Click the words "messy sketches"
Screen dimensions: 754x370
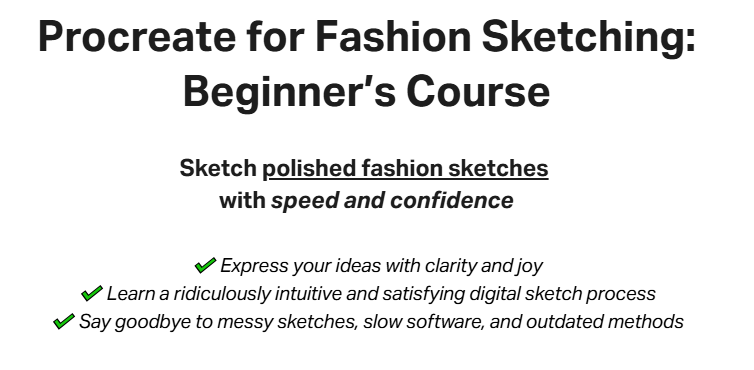pyautogui.click(x=288, y=321)
